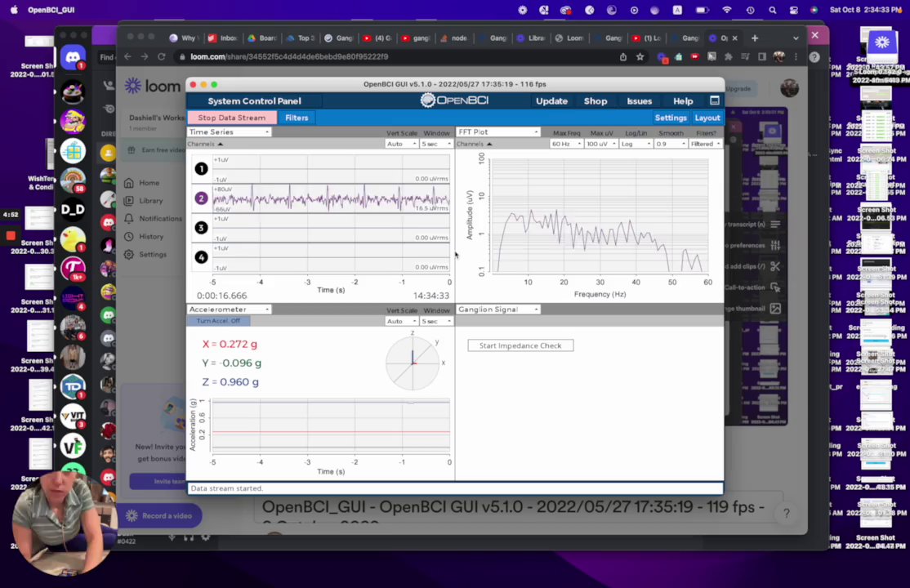
Task: Open the FFT Plot widget selector
Action: [498, 132]
